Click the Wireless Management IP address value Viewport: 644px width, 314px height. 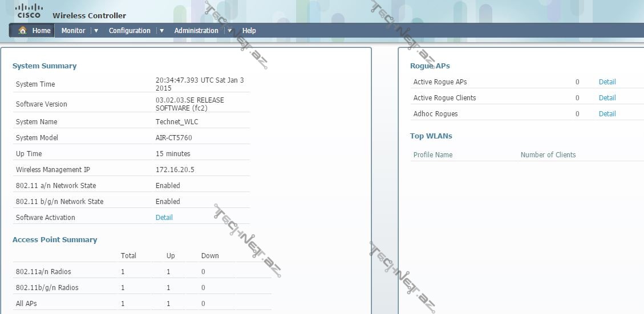coord(175,170)
